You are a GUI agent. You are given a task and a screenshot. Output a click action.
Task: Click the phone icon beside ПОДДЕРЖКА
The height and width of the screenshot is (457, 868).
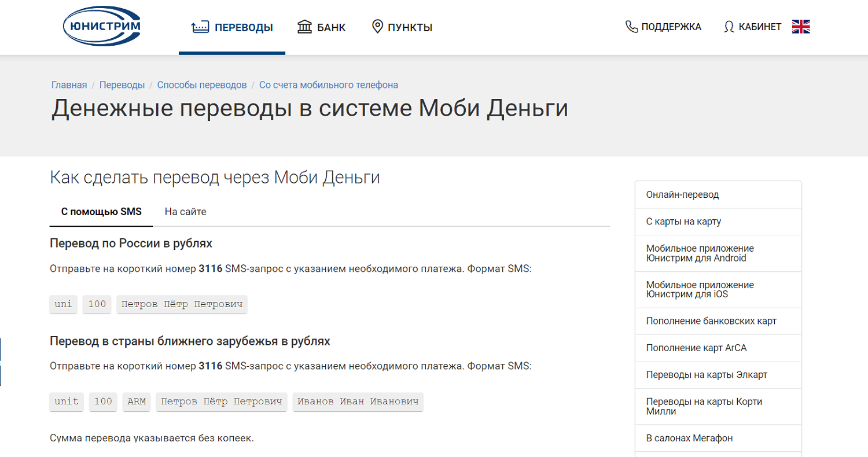pyautogui.click(x=631, y=27)
